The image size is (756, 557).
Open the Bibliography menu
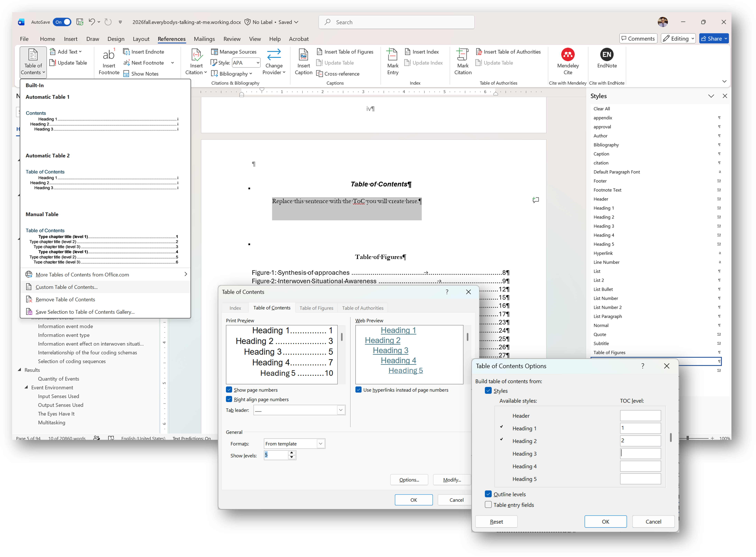tap(232, 73)
